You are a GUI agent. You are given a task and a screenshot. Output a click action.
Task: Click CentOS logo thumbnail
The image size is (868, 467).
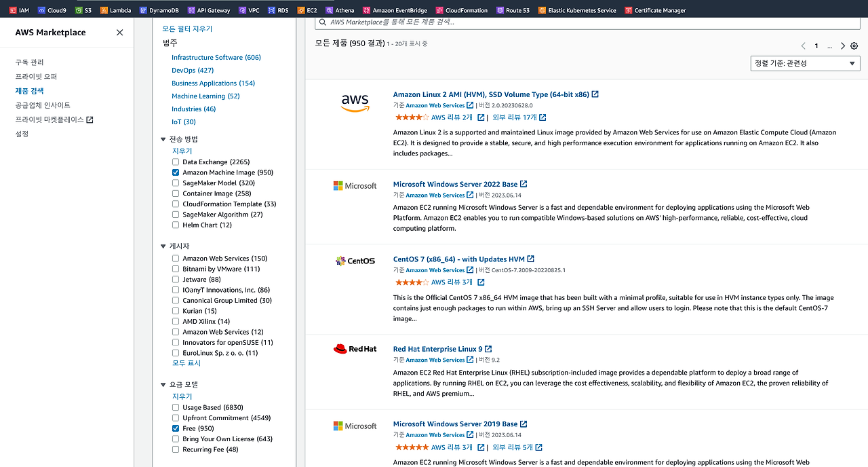point(355,261)
